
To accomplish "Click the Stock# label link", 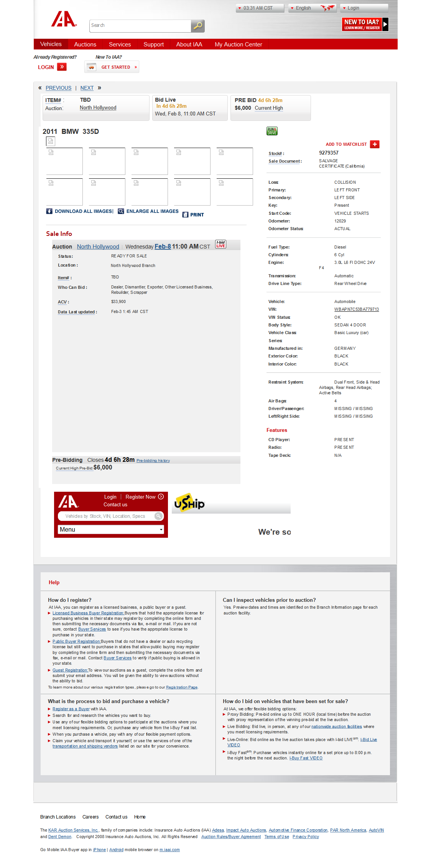I will (275, 154).
